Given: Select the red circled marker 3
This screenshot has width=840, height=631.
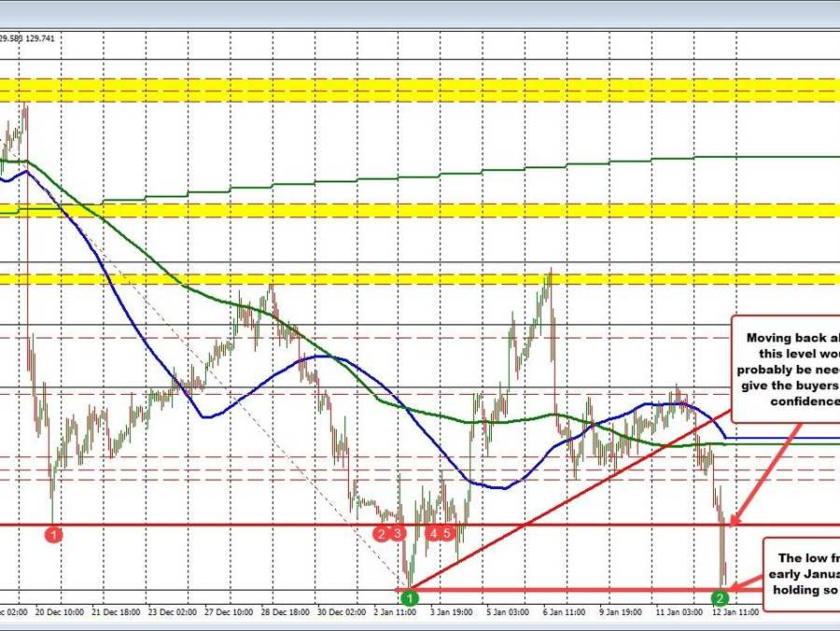Looking at the screenshot, I should pyautogui.click(x=396, y=533).
